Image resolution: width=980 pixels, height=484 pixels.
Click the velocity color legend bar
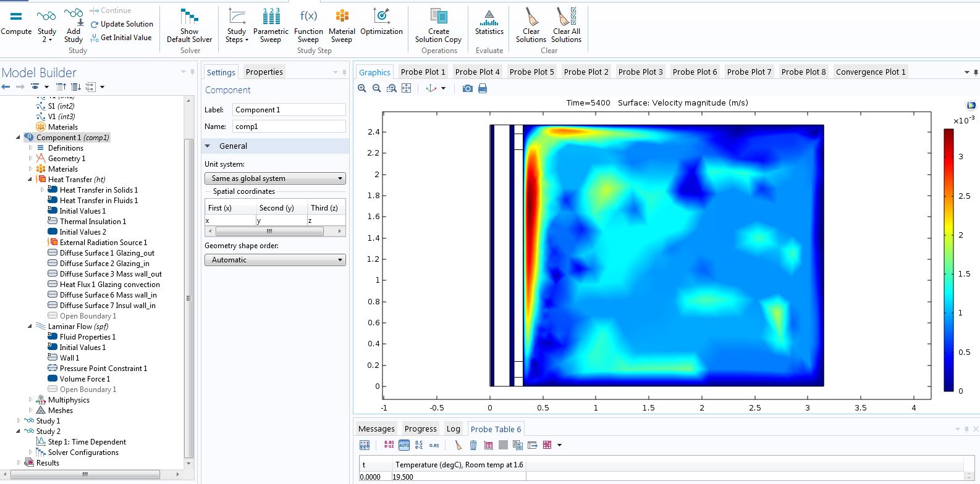pyautogui.click(x=948, y=259)
